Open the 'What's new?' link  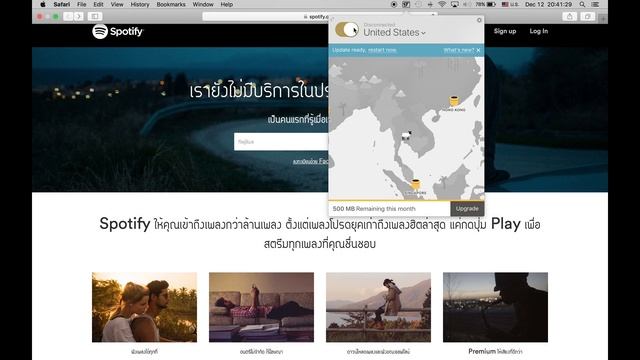coord(459,50)
